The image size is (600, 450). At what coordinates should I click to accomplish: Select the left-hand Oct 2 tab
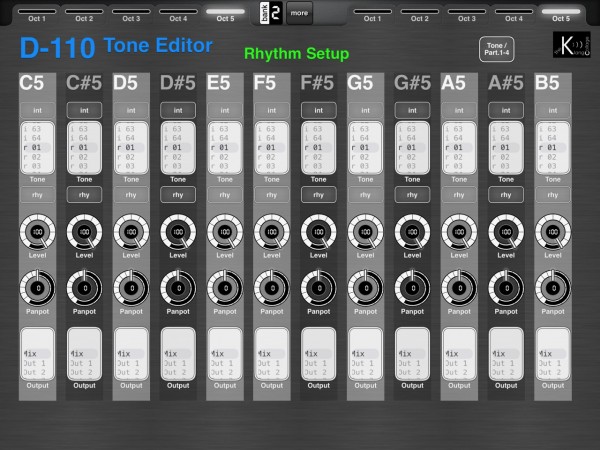coord(84,15)
